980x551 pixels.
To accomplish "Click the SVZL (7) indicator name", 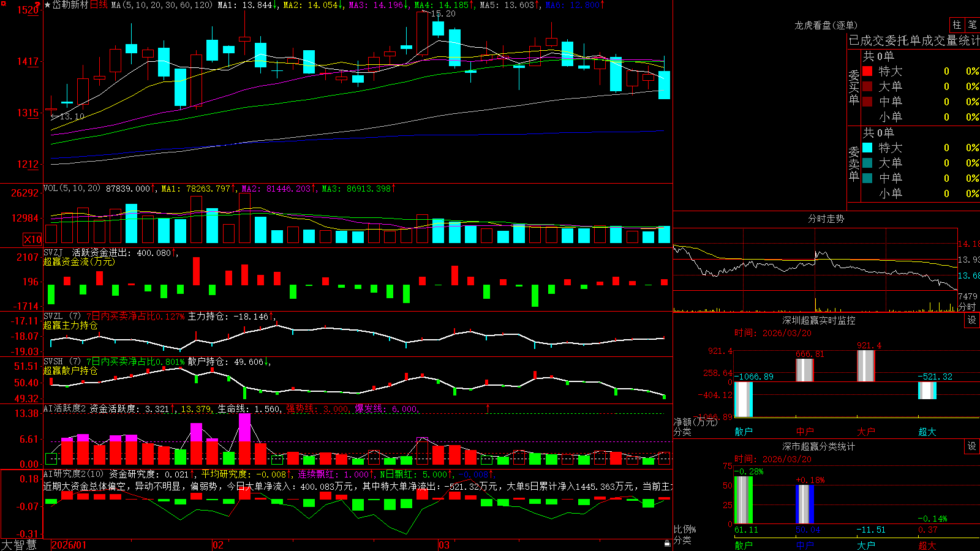I will click(x=62, y=317).
